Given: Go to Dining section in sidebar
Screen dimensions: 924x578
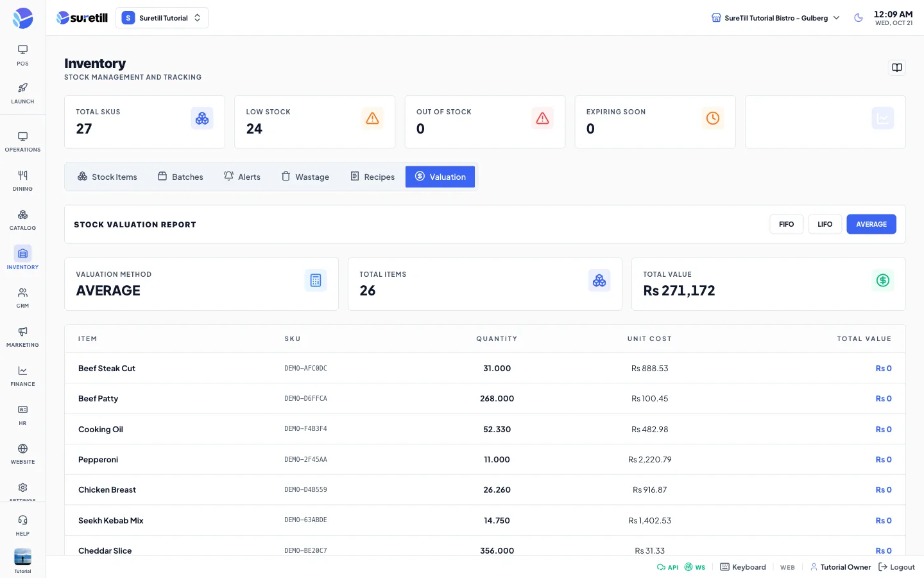Looking at the screenshot, I should coord(22,181).
